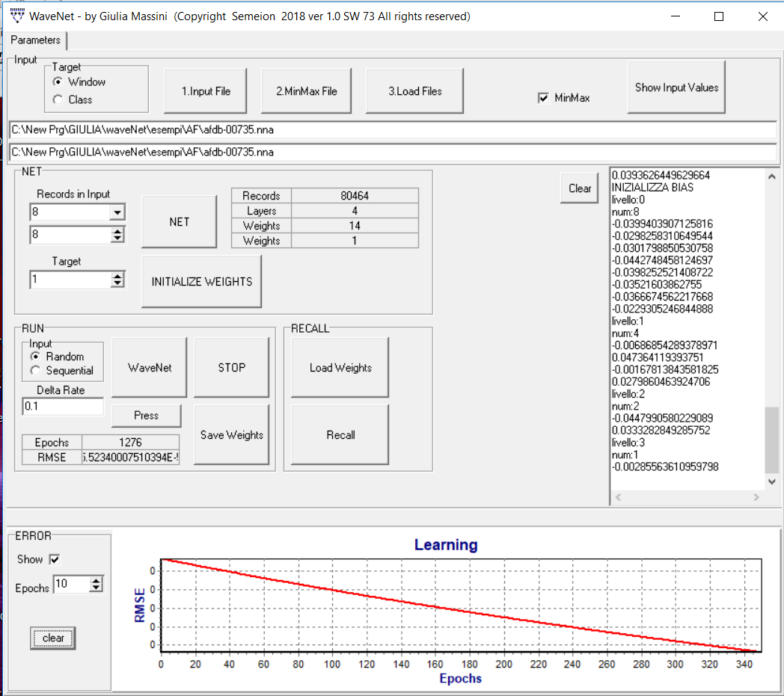784x696 pixels.
Task: Click the INIZIALIZZA BIAS log line
Action: (x=652, y=188)
